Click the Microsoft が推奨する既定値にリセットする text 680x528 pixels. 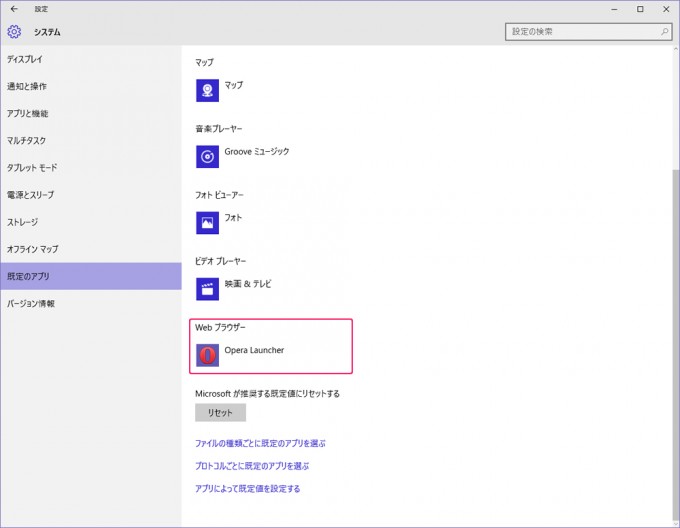click(x=267, y=394)
